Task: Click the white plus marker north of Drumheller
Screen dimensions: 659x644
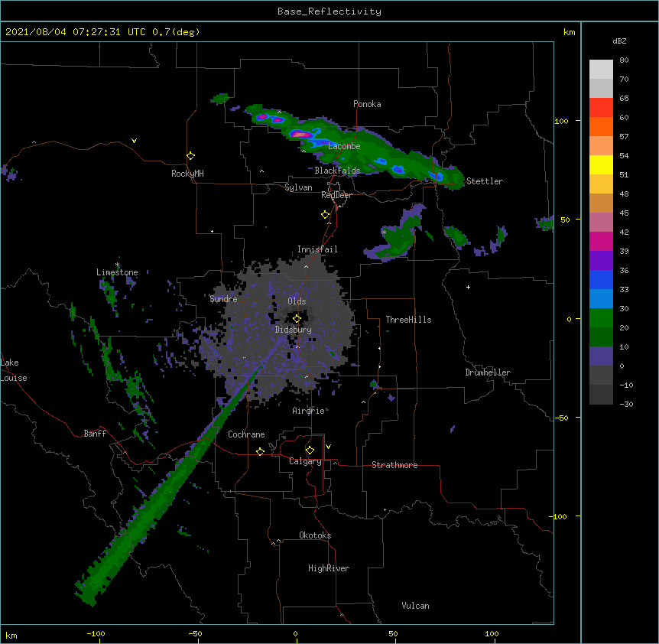Action: click(468, 287)
